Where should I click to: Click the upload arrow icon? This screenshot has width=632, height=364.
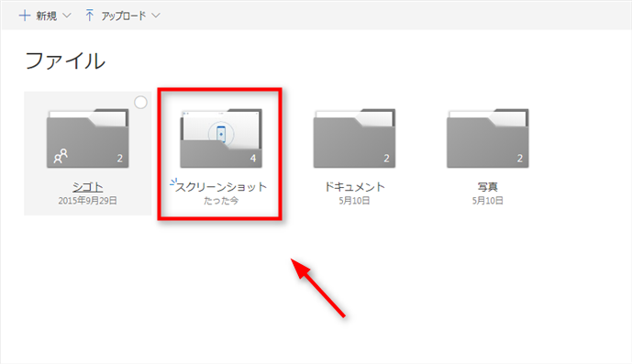pos(90,16)
